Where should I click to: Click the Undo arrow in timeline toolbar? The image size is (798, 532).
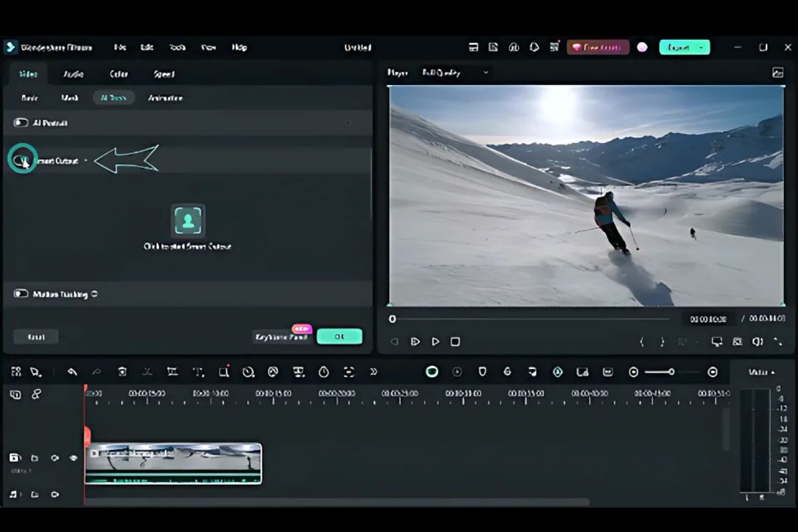coord(72,372)
